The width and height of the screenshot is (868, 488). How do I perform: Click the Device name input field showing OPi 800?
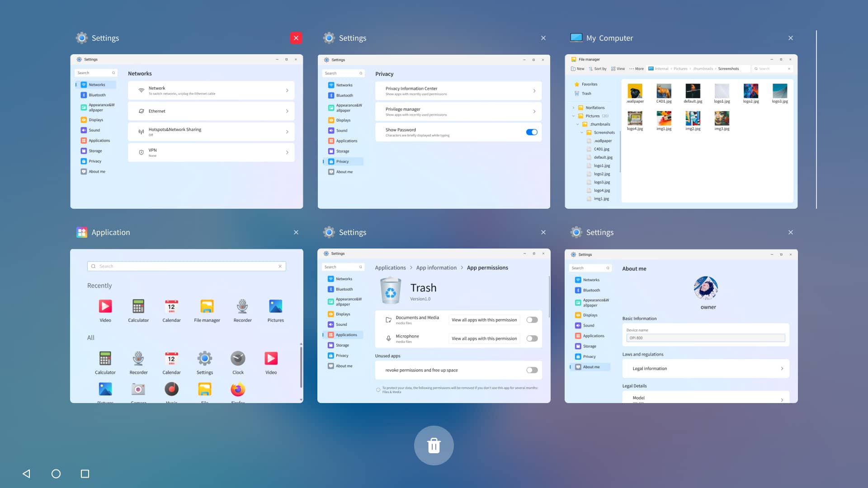coord(704,338)
